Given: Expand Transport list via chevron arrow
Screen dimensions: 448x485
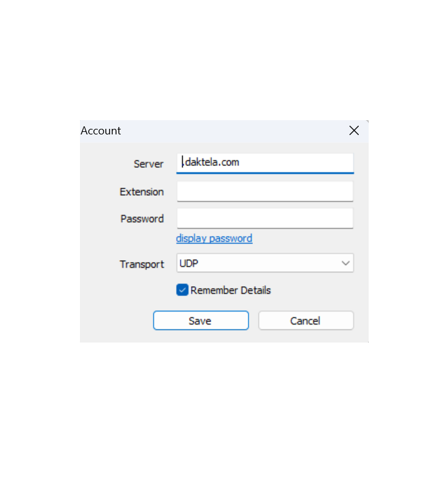Looking at the screenshot, I should click(346, 263).
